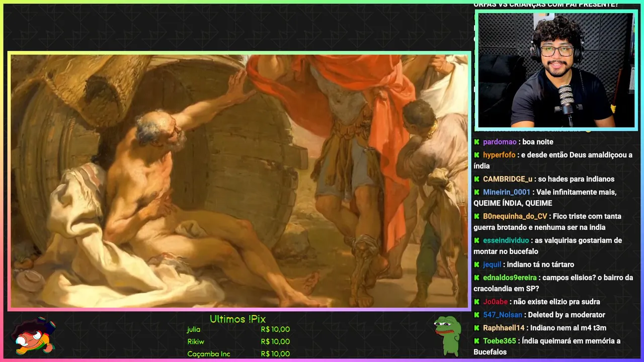644x362 pixels.
Task: Click the Kick badge beside esseindividuo
Action: point(476,241)
